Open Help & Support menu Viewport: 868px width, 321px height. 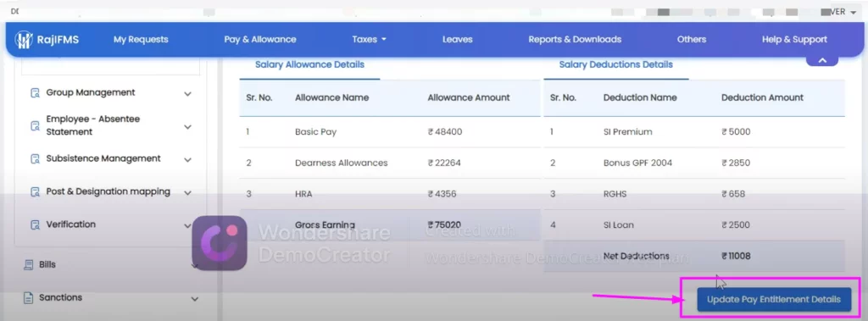(794, 39)
